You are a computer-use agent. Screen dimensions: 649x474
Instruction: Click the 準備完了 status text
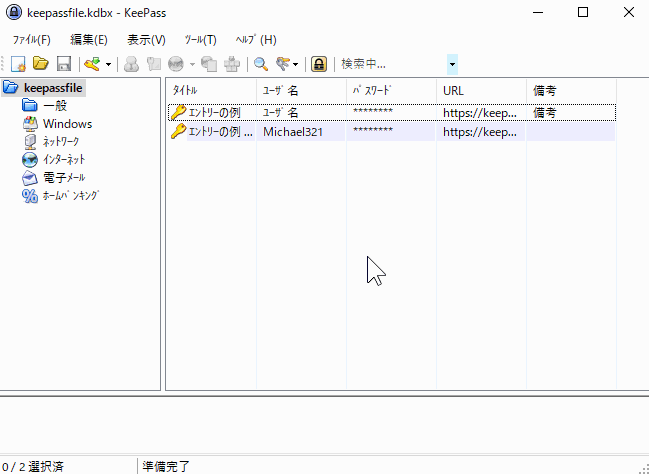(166, 467)
